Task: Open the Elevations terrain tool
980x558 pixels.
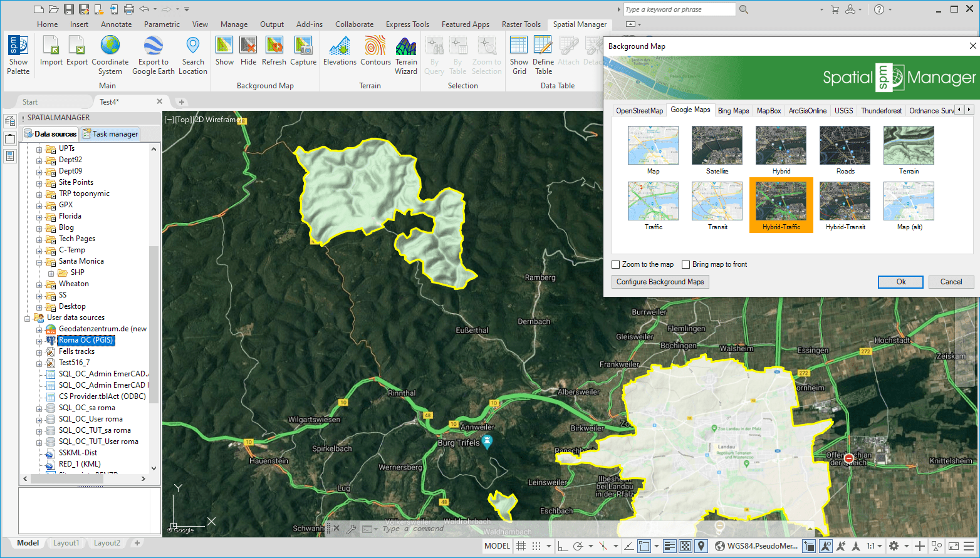Action: [x=340, y=51]
